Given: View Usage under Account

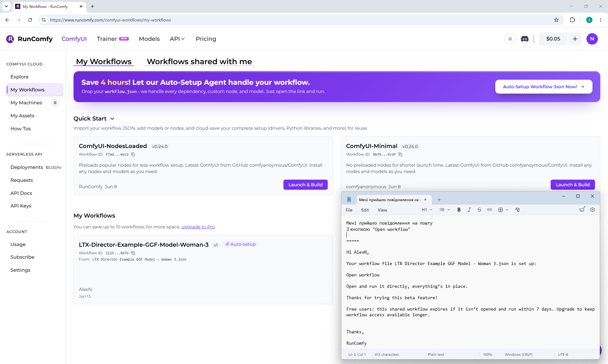Looking at the screenshot, I should pyautogui.click(x=18, y=244).
